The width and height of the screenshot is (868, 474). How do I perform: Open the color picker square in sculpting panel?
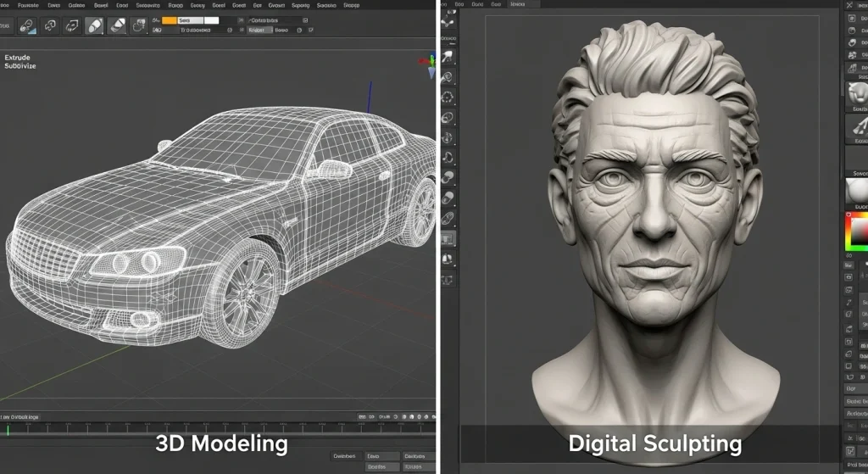tap(856, 231)
